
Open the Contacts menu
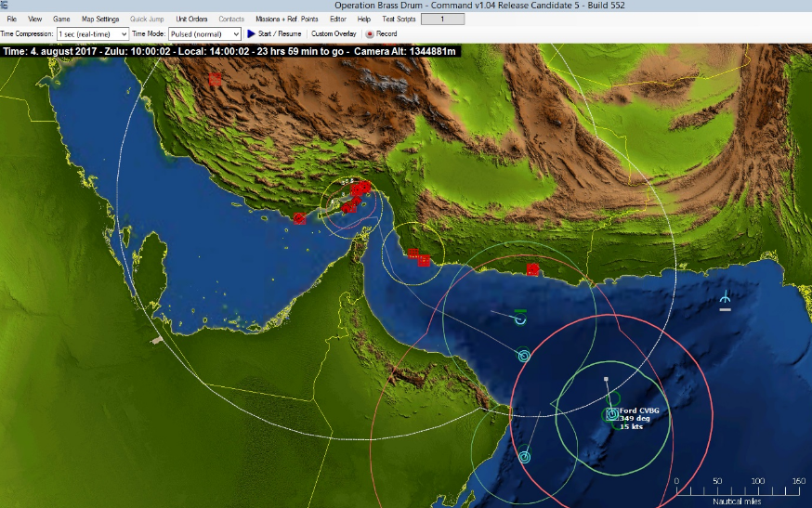pos(231,20)
